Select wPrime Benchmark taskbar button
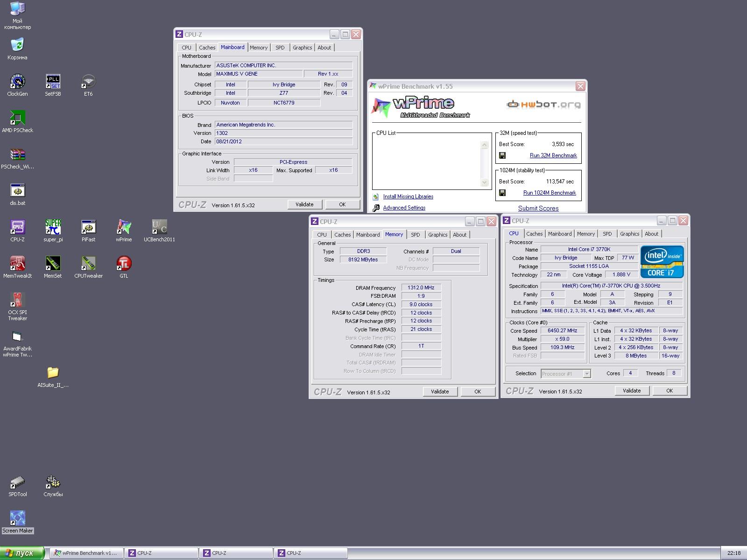This screenshot has height=560, width=747. 86,553
